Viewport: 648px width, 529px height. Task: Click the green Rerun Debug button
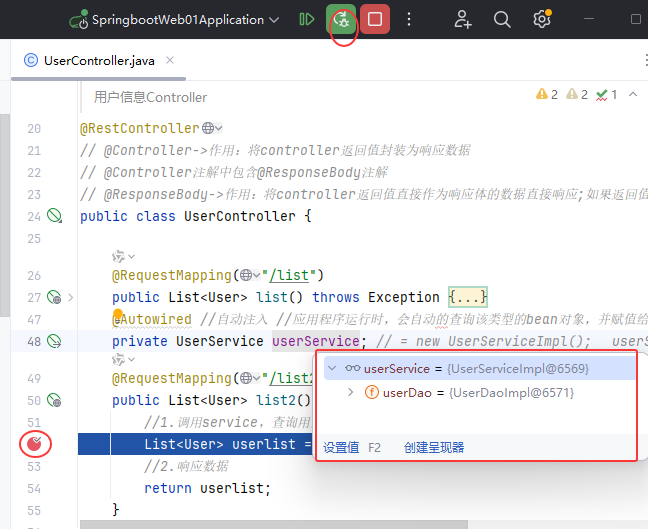coord(341,19)
